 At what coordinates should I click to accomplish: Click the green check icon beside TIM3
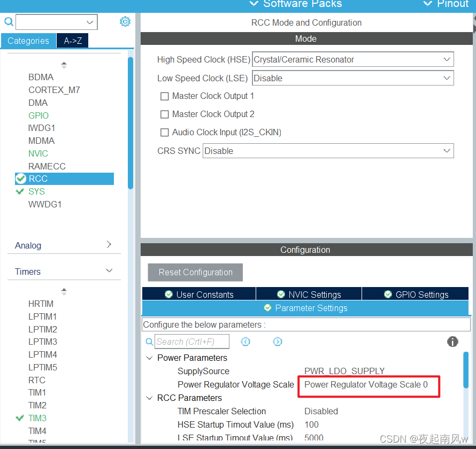pyautogui.click(x=20, y=418)
